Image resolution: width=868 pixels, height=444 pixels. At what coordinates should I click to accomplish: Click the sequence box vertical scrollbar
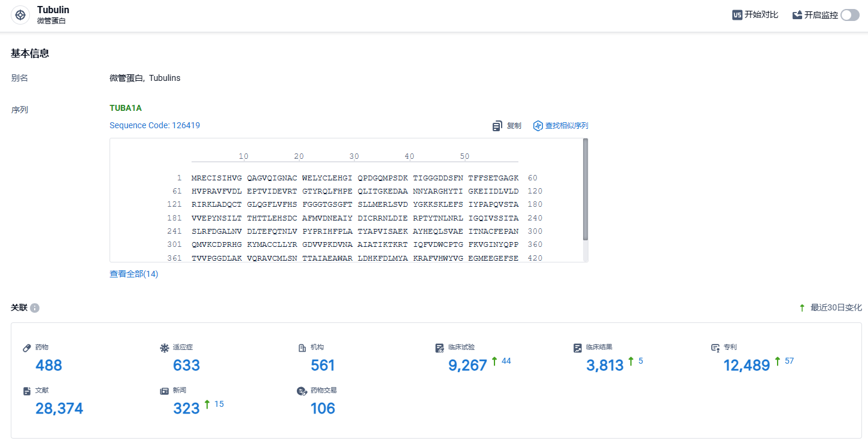coord(585,189)
